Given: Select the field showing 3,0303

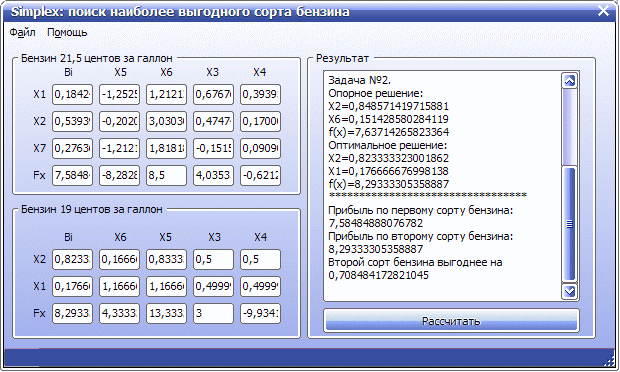Looking at the screenshot, I should [x=166, y=121].
